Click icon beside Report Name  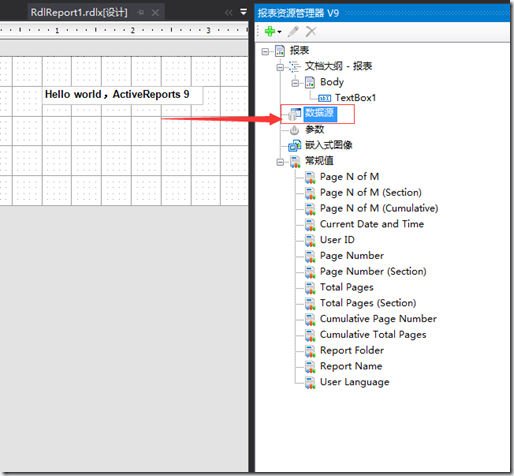tap(310, 367)
